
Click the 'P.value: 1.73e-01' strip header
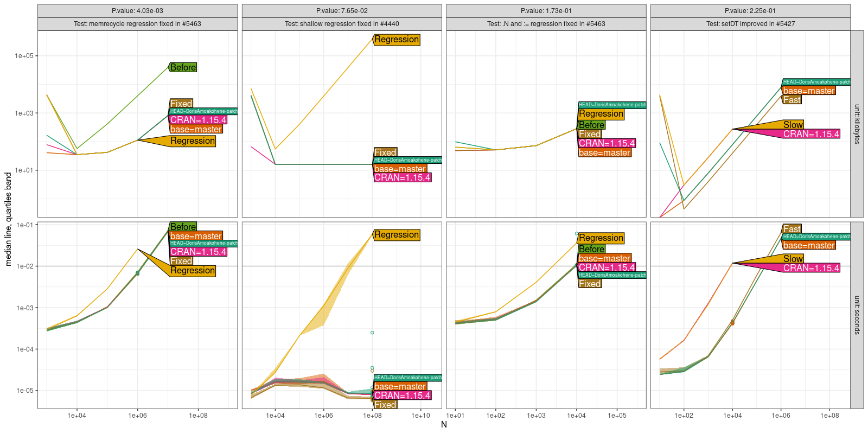[x=546, y=11]
